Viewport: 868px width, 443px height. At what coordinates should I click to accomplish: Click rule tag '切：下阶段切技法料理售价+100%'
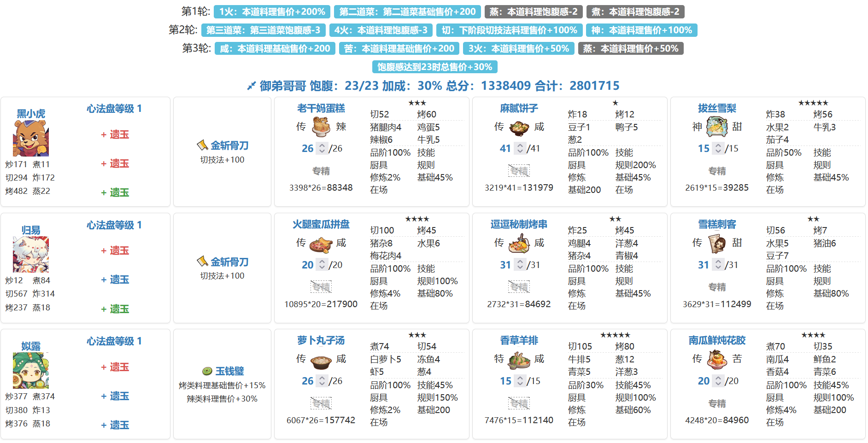tap(510, 30)
